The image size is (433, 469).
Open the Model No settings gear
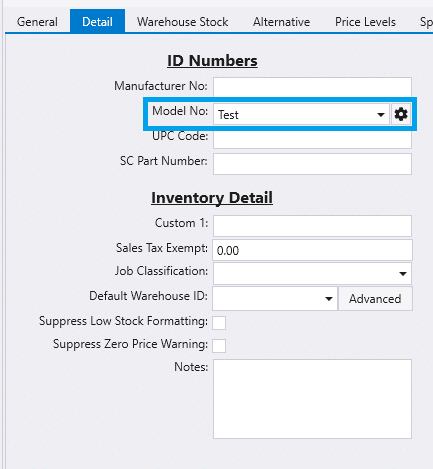point(401,114)
